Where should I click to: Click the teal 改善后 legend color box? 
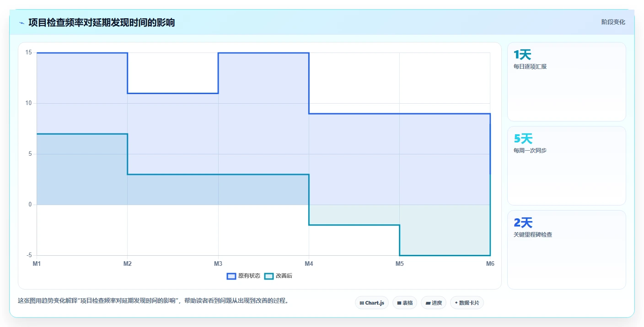(x=269, y=276)
